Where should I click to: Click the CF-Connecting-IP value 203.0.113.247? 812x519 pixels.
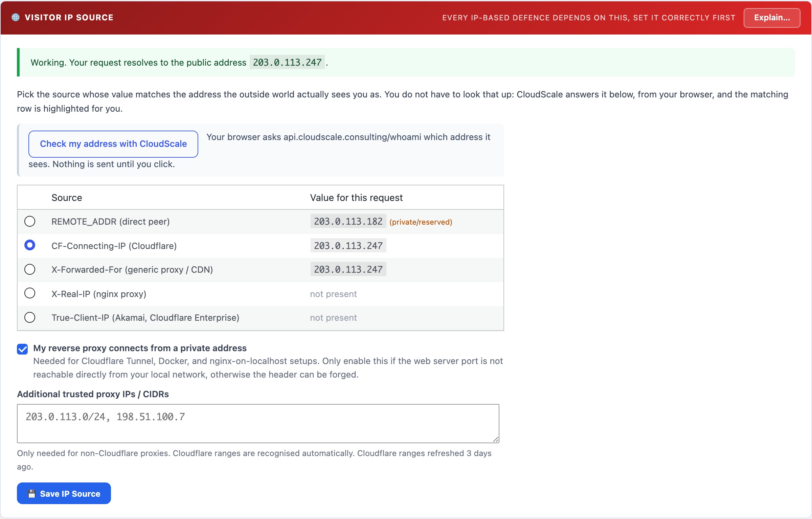(348, 246)
